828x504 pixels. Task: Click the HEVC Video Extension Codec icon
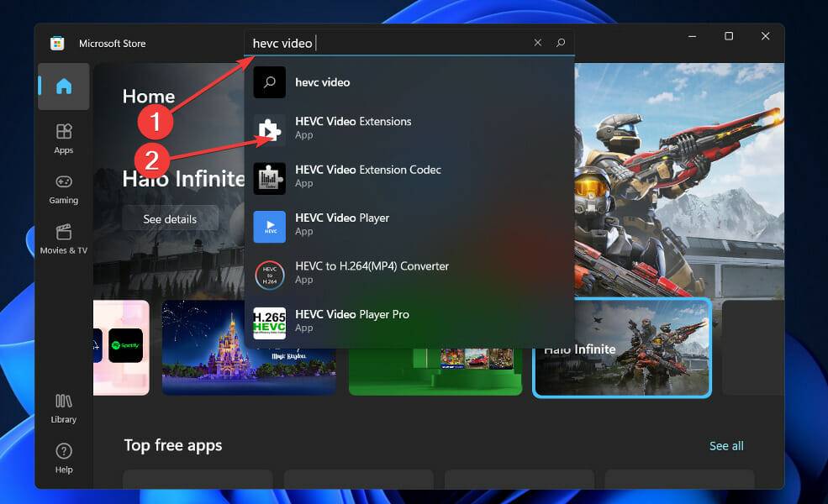coord(269,178)
